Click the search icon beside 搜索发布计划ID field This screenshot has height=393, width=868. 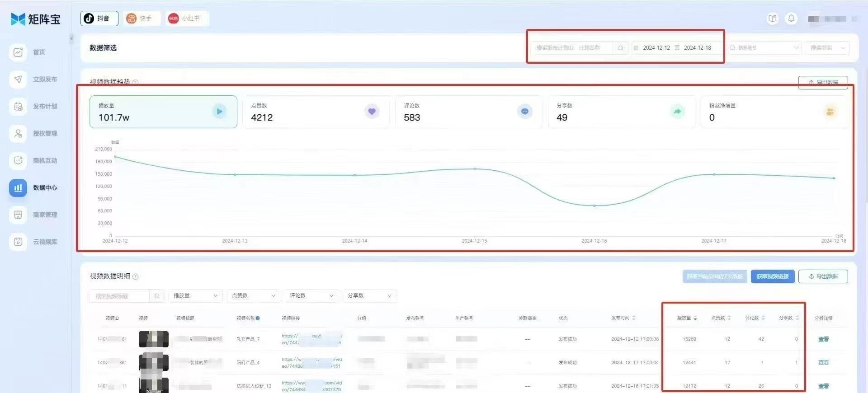(x=620, y=48)
